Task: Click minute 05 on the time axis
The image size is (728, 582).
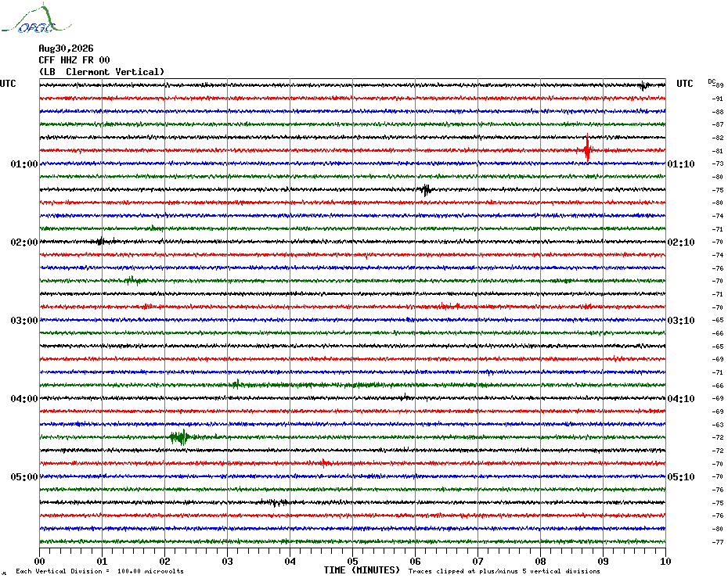Action: (x=353, y=561)
